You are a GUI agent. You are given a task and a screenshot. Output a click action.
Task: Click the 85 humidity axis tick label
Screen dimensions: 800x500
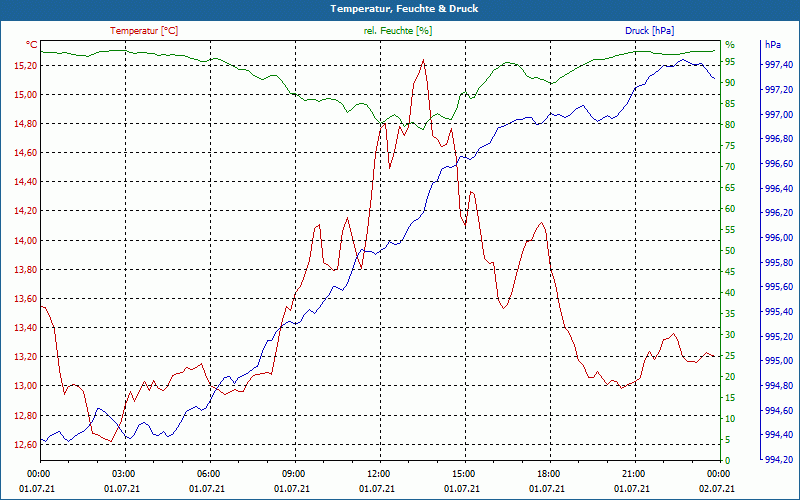(x=730, y=104)
